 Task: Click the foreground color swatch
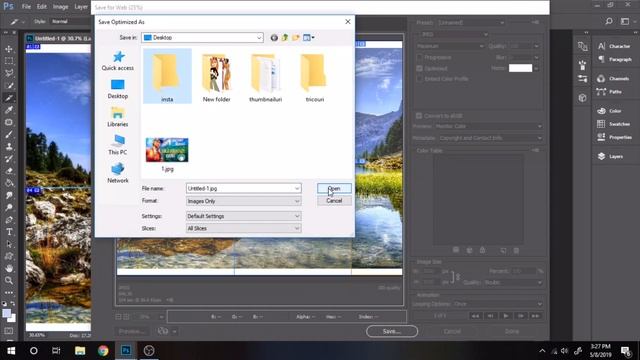(7, 313)
